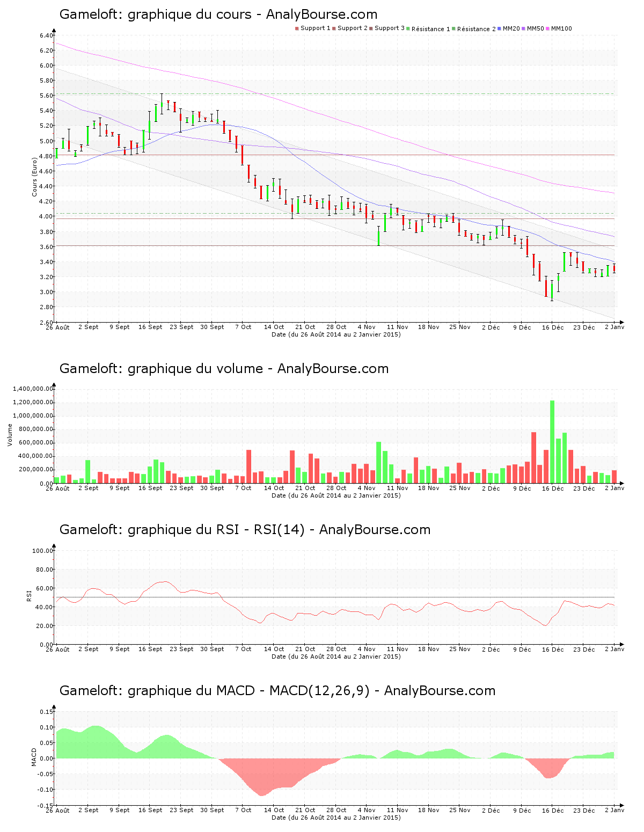Viewport: 644px width, 832px height.
Task: Click the MM100 pink legend square
Action: pos(548,28)
